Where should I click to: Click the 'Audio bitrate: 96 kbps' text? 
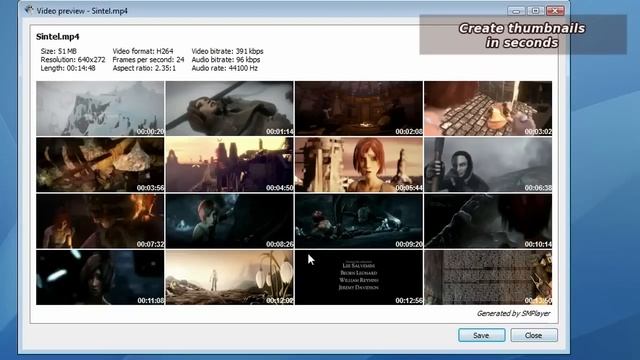click(x=226, y=60)
